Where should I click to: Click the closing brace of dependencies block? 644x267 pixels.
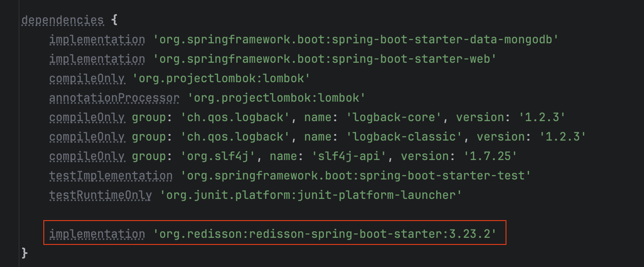click(25, 254)
